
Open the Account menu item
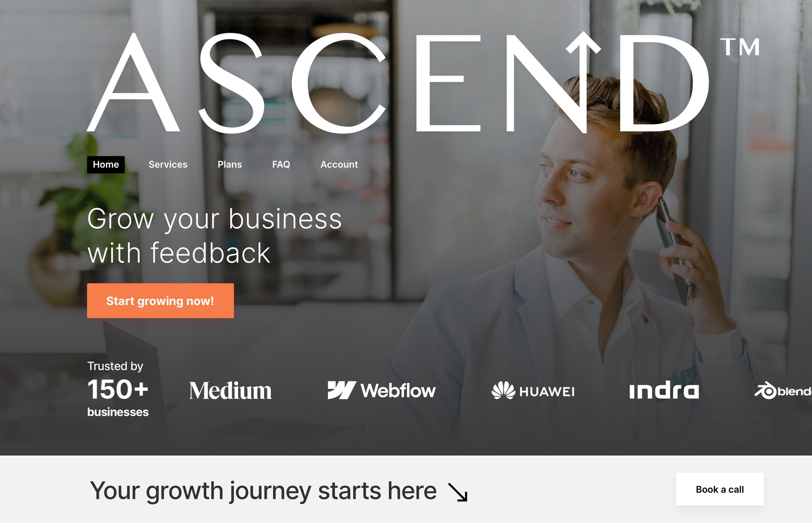[x=339, y=165]
